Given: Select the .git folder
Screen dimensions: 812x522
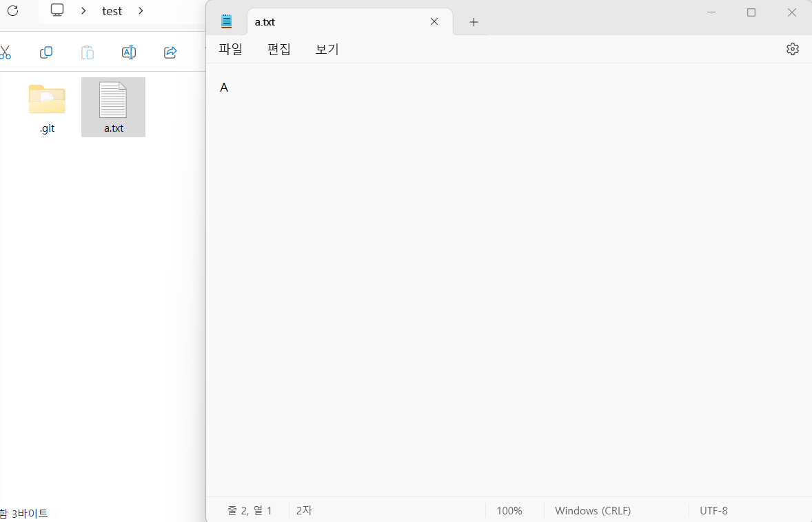Looking at the screenshot, I should [47, 108].
